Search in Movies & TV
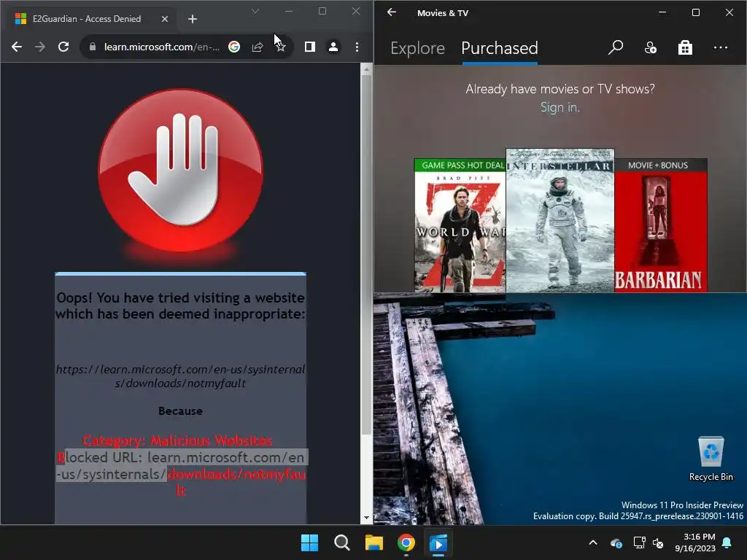The width and height of the screenshot is (747, 560). click(616, 47)
